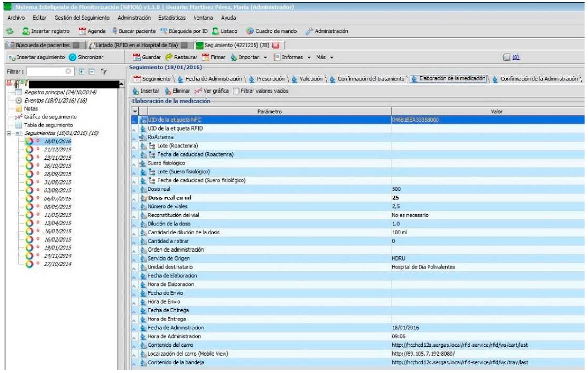Click the expand all tree icon beside filter
The image size is (588, 373).
click(x=81, y=72)
